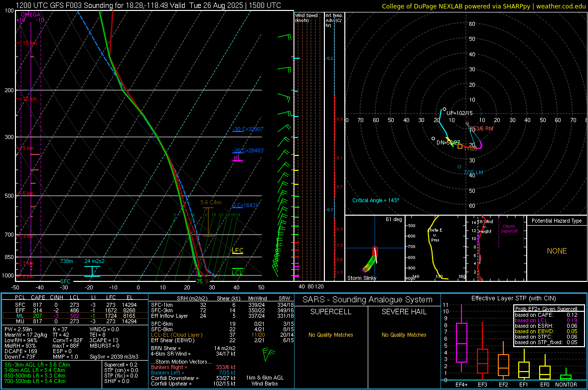
Task: Click the yellow LFC marker
Action: coord(237,251)
